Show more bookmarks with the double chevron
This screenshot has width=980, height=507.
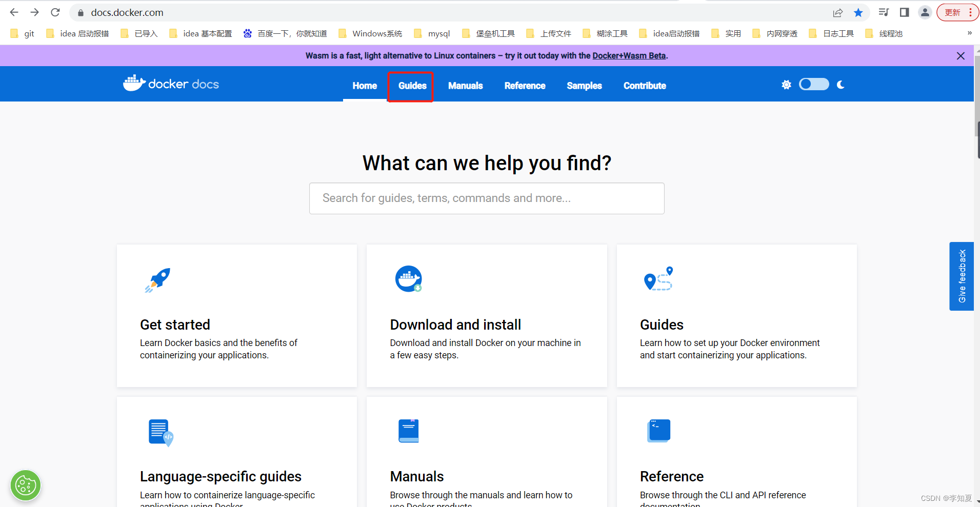[x=969, y=33]
